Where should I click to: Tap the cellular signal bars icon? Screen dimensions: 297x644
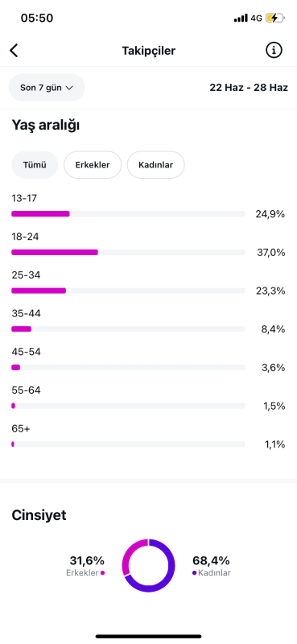click(x=241, y=18)
